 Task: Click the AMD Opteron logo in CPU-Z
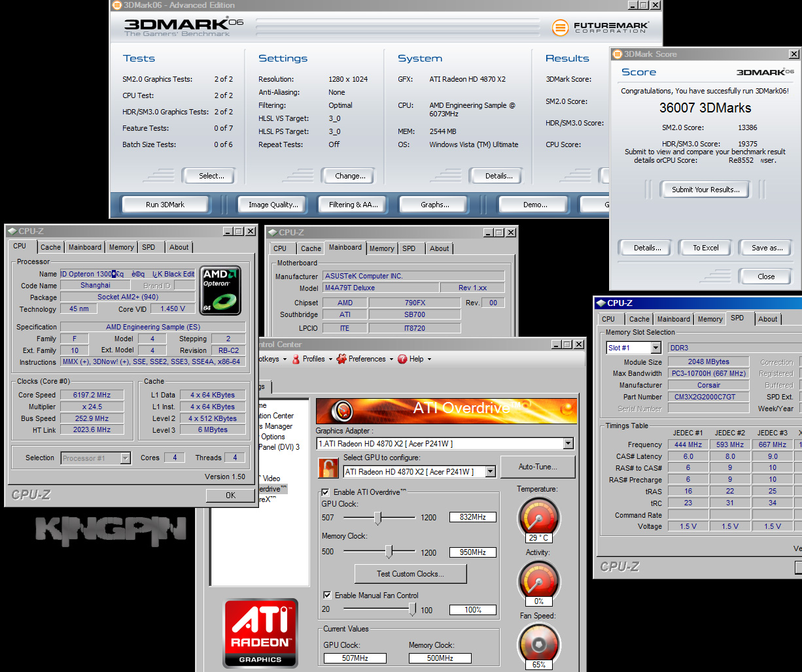[x=220, y=290]
